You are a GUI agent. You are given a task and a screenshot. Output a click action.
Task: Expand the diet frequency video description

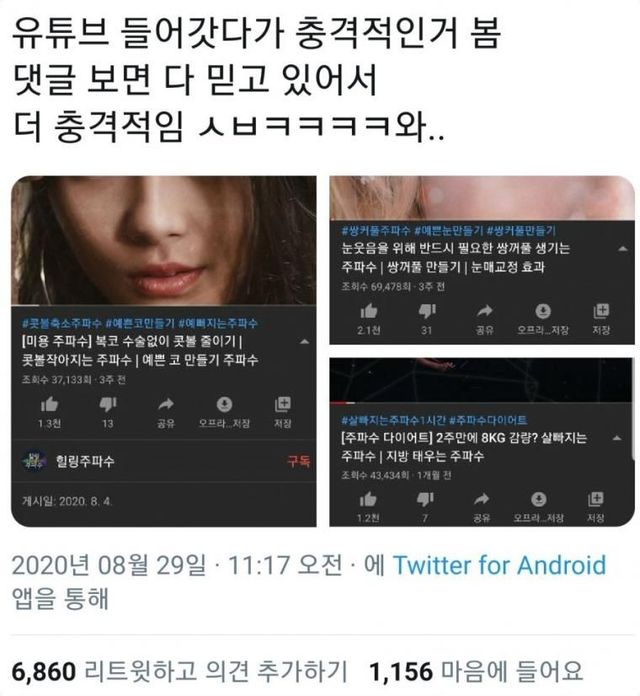point(616,439)
